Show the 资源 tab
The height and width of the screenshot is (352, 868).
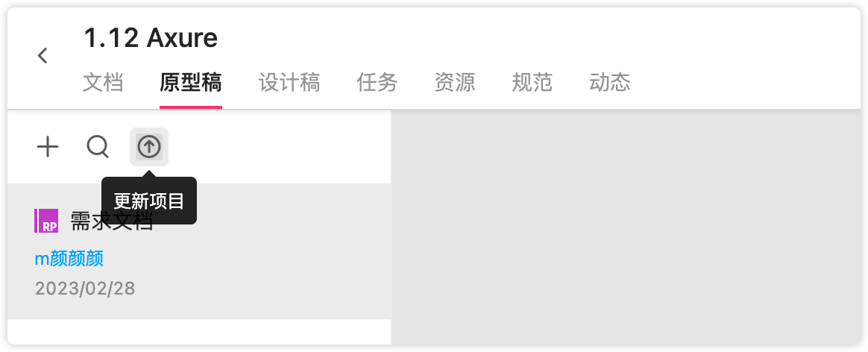[x=454, y=83]
